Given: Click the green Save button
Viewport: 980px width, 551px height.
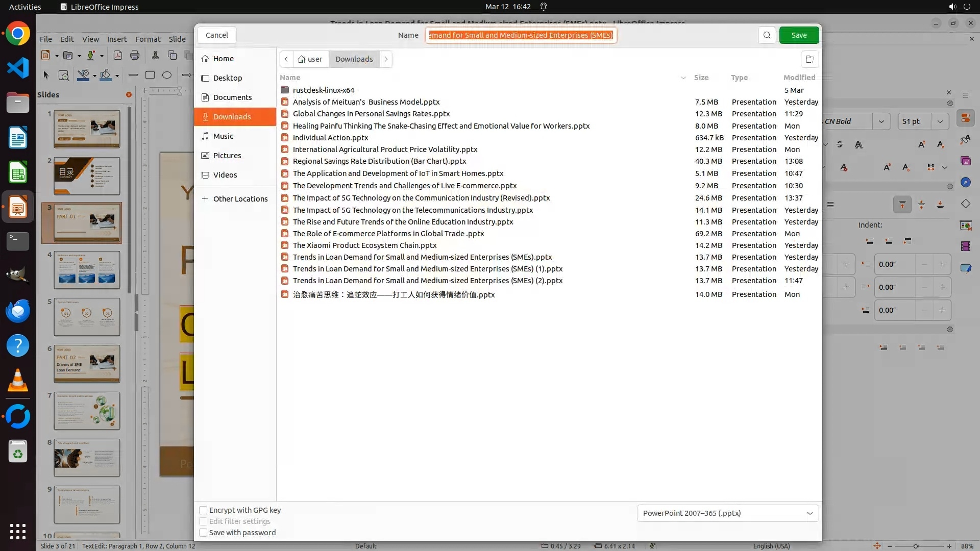Looking at the screenshot, I should [799, 35].
